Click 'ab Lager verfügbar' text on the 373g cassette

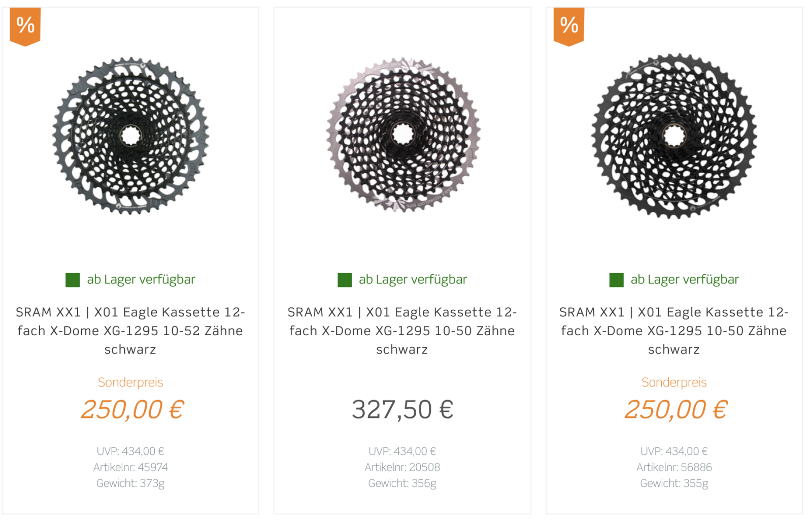tap(141, 280)
